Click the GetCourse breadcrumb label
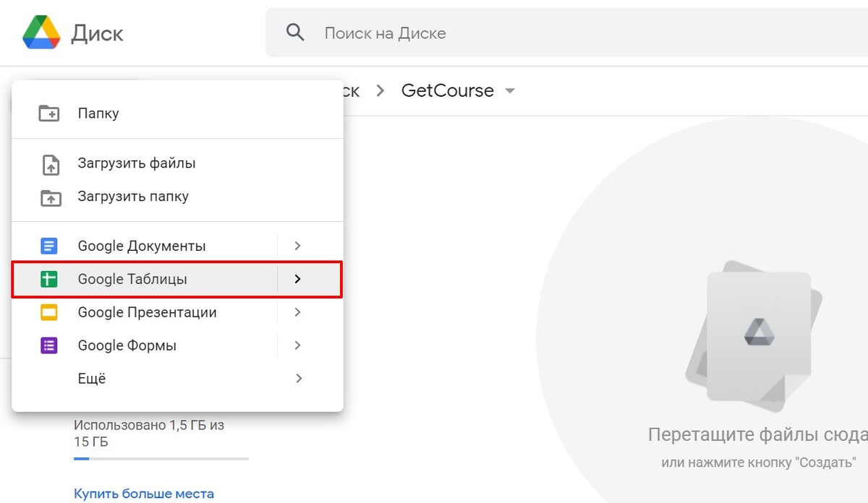Screen dimensions: 868x503 tap(448, 90)
